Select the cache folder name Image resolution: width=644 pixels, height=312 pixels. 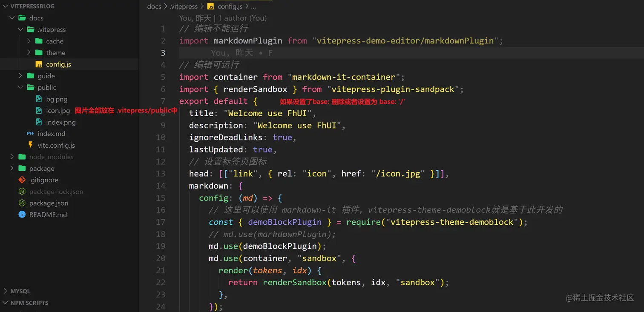click(x=55, y=41)
